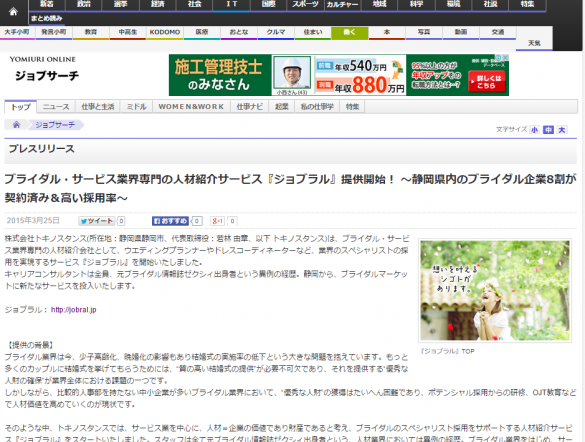This screenshot has width=585, height=442.
Task: Go to the 交通 channel
Action: 498,32
